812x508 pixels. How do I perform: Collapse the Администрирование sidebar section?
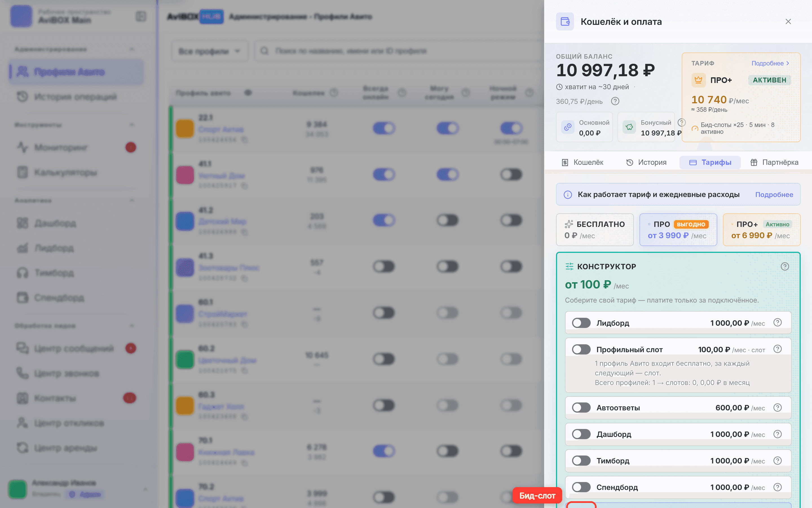[132, 49]
